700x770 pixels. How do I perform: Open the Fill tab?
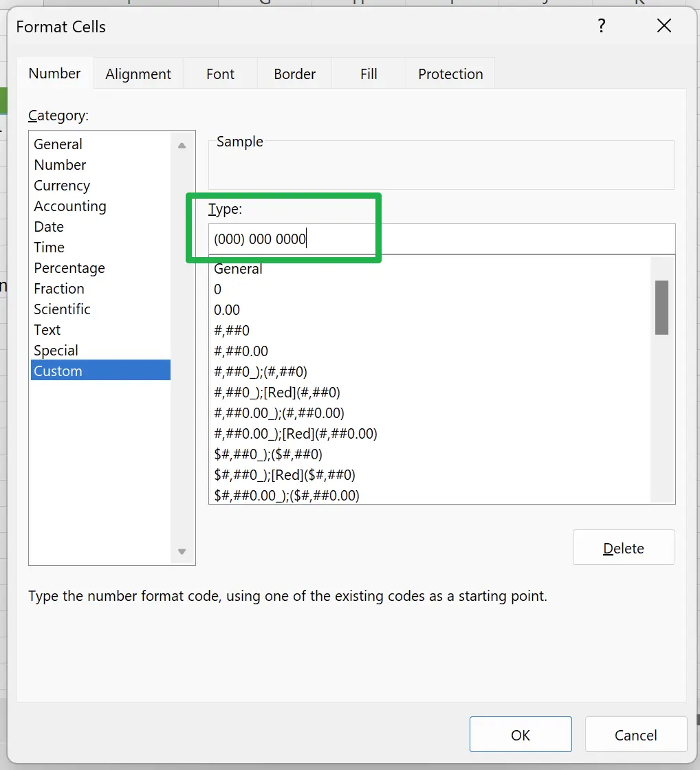point(369,74)
